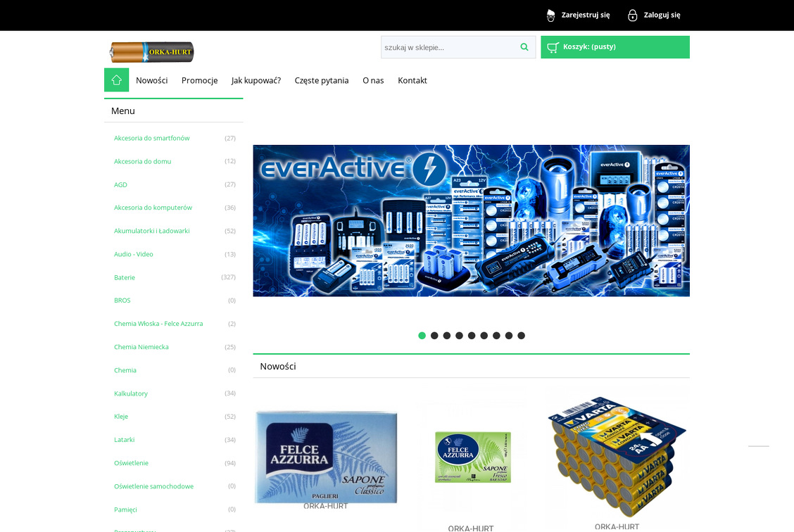Open the Kleje category
This screenshot has height=532, width=794.
[120, 417]
